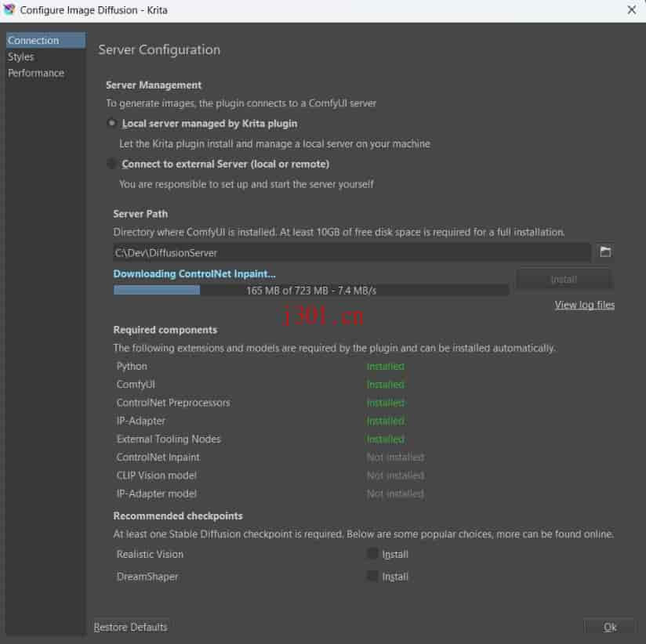Select ControlNet Preprocessors component row

pyautogui.click(x=260, y=402)
